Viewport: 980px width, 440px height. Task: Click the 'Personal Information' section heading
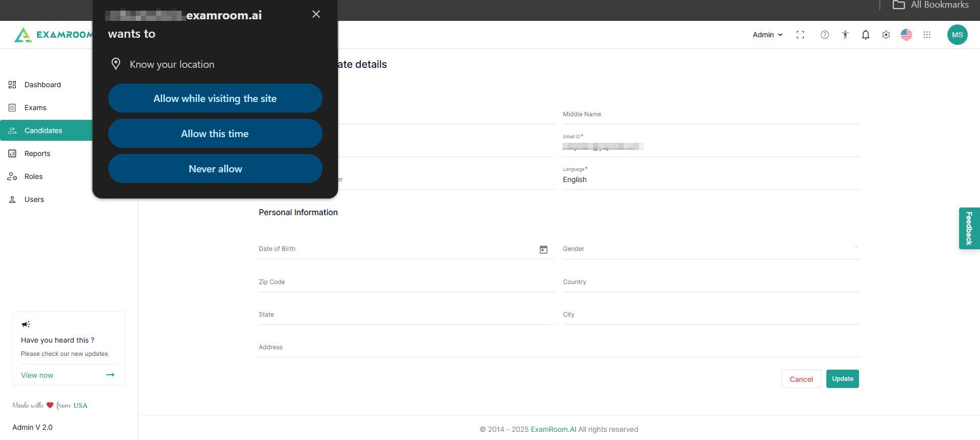pos(298,212)
